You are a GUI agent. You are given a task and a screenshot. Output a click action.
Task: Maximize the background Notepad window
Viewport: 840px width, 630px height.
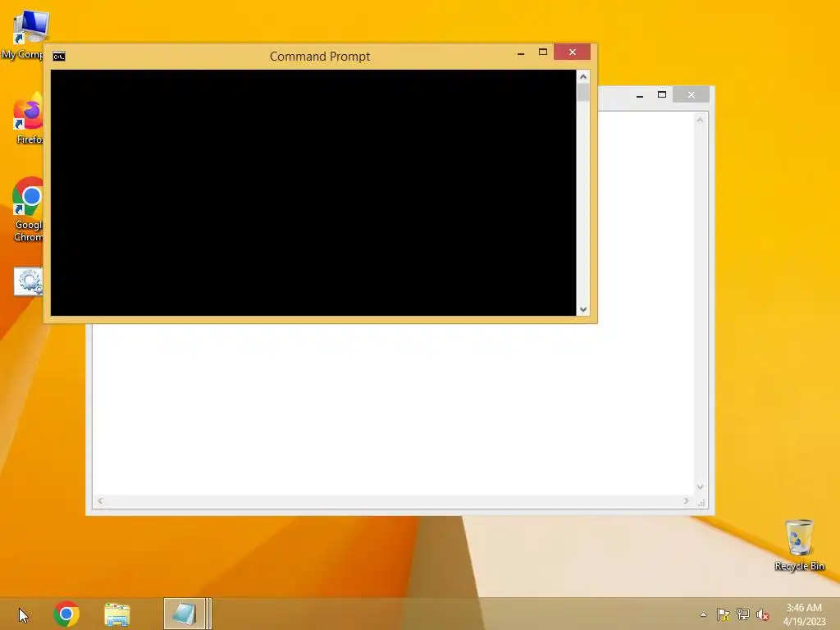(x=662, y=95)
